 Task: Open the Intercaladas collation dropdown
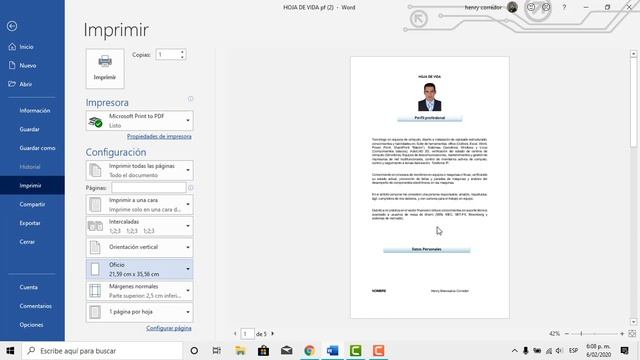(140, 226)
